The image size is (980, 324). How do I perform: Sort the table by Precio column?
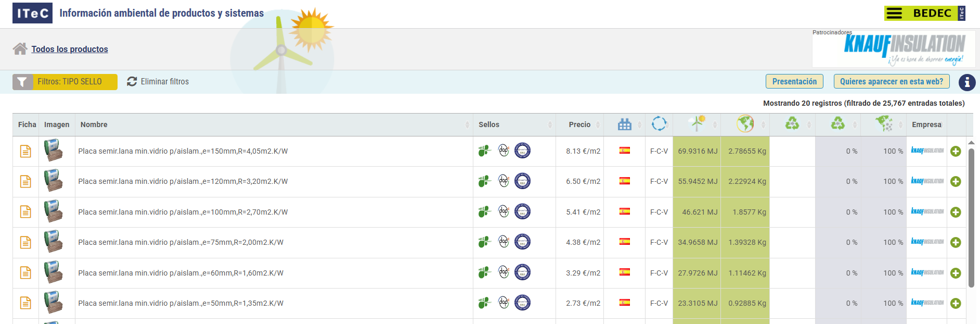point(579,124)
